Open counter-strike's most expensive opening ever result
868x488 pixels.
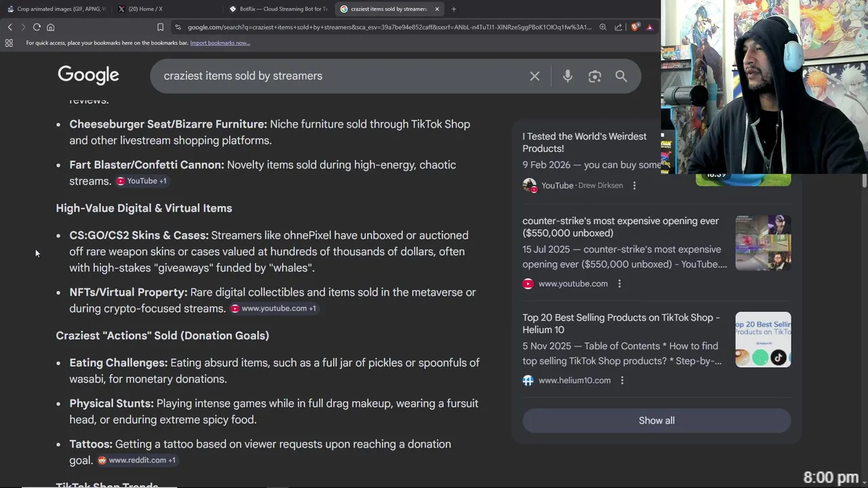coord(620,226)
